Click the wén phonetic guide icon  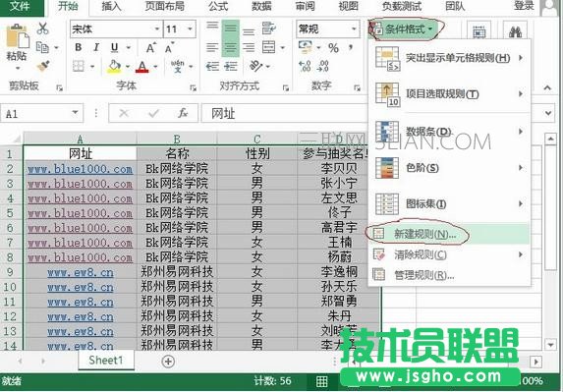(178, 67)
